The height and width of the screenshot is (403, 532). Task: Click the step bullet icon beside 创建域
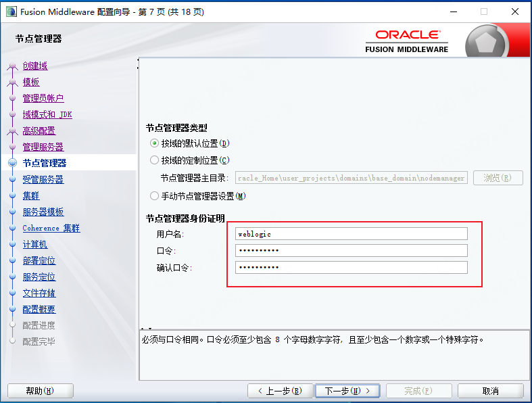click(x=13, y=66)
